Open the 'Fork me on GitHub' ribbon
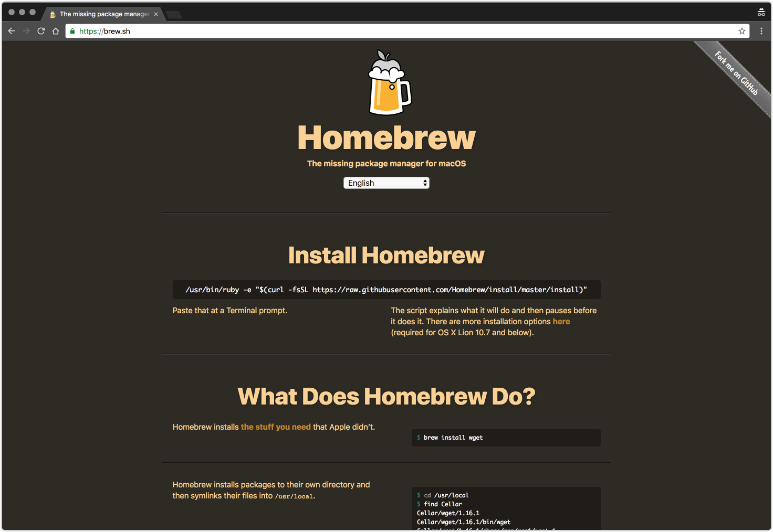Image resolution: width=773 pixels, height=532 pixels. pos(736,73)
